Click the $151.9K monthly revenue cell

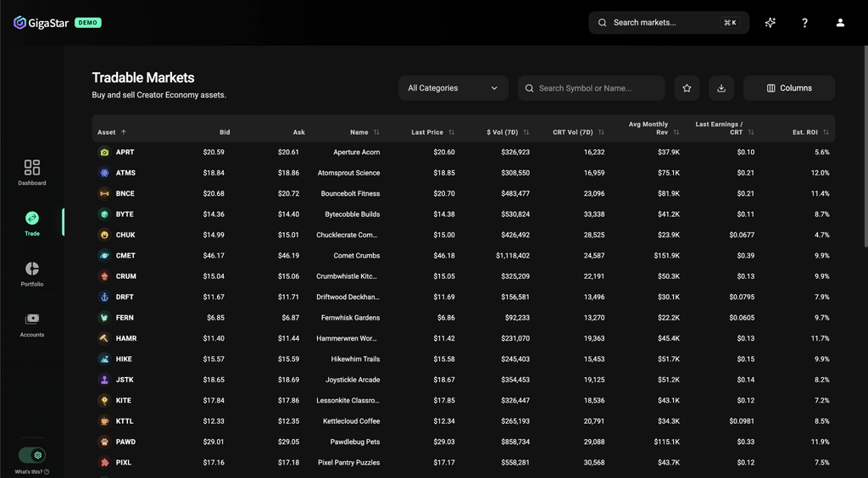[666, 256]
